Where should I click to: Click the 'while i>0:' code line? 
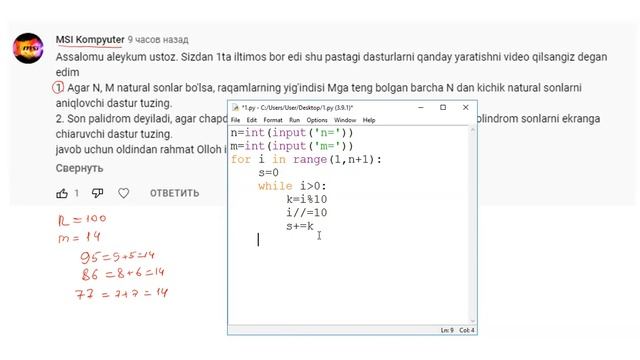tap(292, 186)
